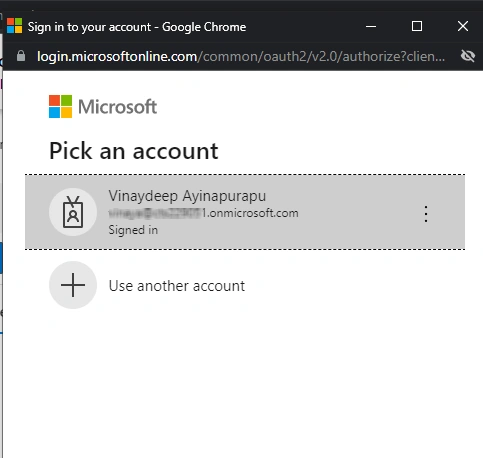
Task: Close the sign-in popup window
Action: tap(463, 26)
